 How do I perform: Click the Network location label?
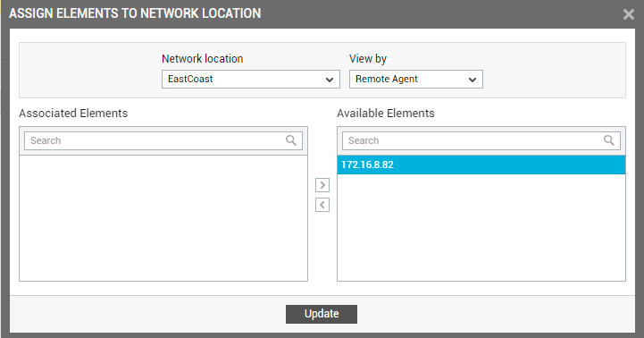pos(203,59)
